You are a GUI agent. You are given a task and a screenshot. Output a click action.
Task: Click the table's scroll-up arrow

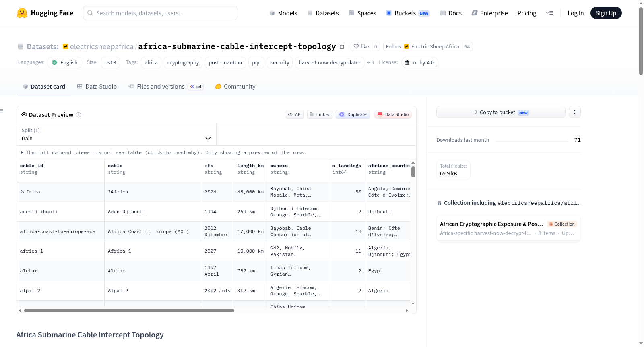[413, 163]
